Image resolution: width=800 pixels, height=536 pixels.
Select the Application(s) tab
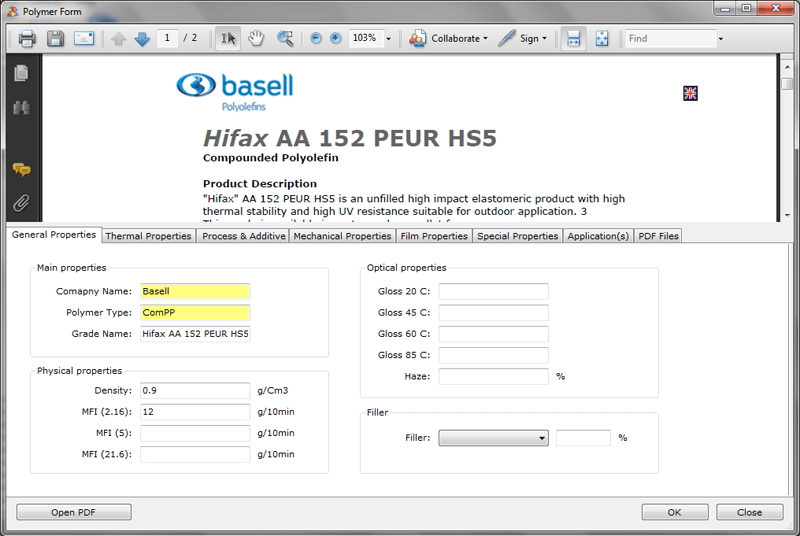coord(598,236)
